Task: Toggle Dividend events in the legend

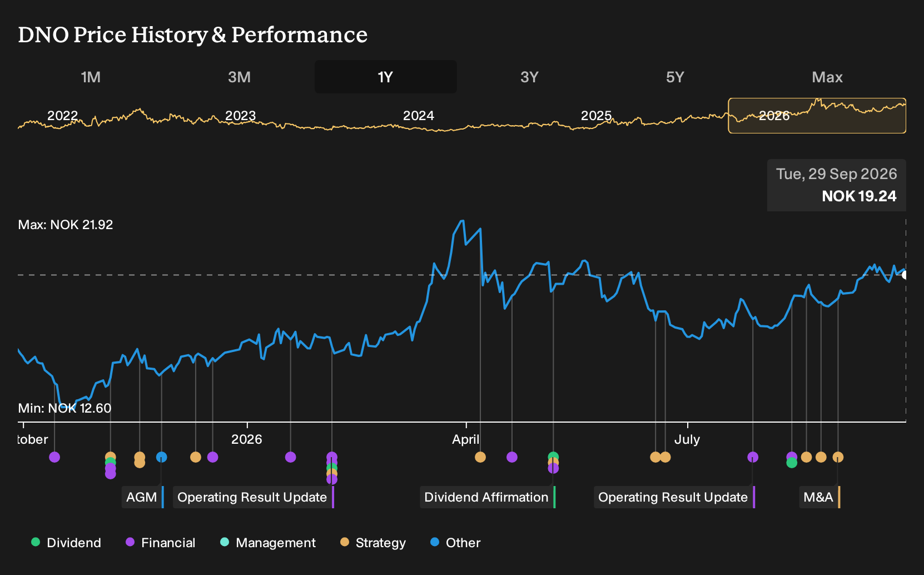Action: click(66, 543)
